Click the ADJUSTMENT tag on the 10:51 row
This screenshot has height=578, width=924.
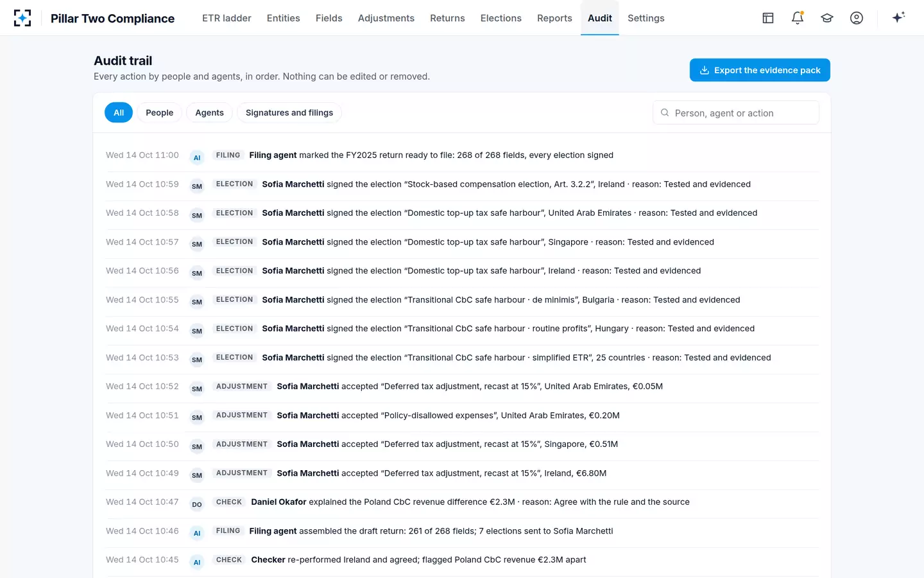coord(242,415)
